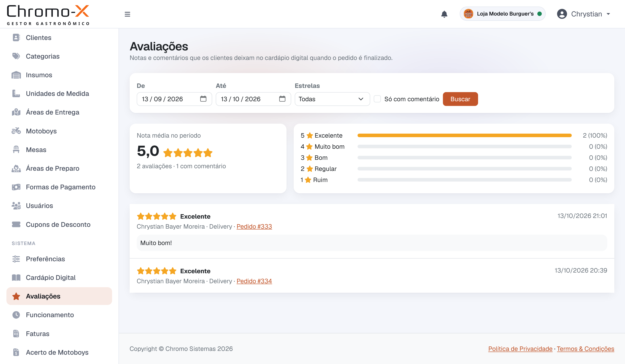
Task: Open the Avaliações sidebar menu item
Action: click(59, 296)
